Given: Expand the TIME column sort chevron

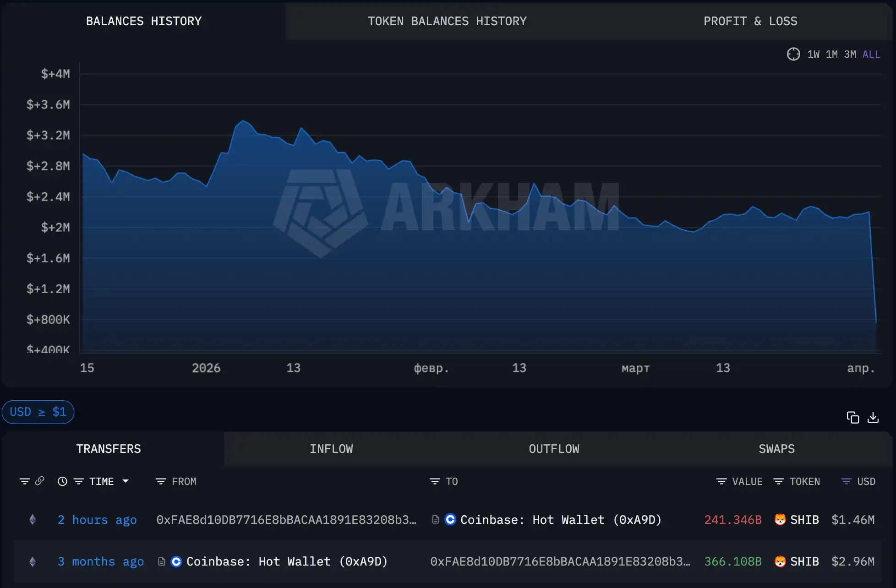Looking at the screenshot, I should 126,481.
